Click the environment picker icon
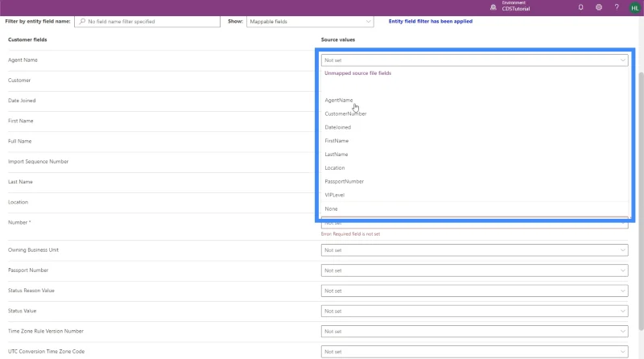The image size is (644, 359). [493, 7]
